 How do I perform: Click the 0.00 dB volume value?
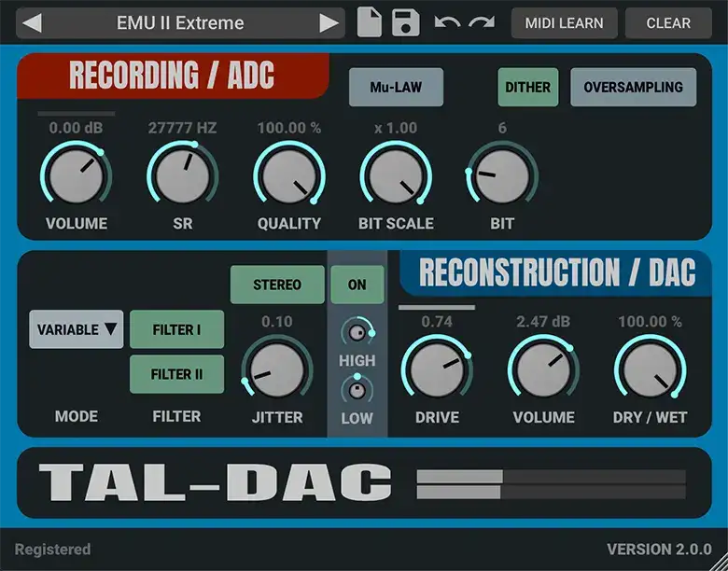point(77,128)
